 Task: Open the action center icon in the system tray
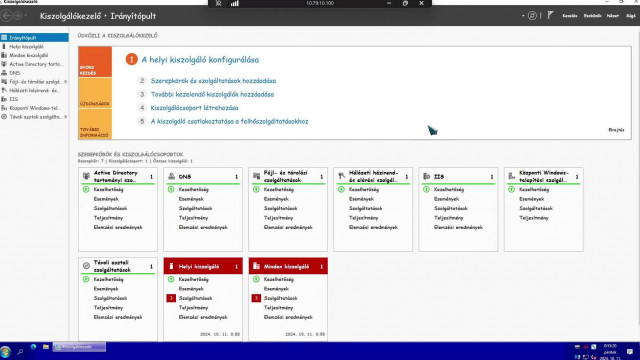(x=630, y=351)
